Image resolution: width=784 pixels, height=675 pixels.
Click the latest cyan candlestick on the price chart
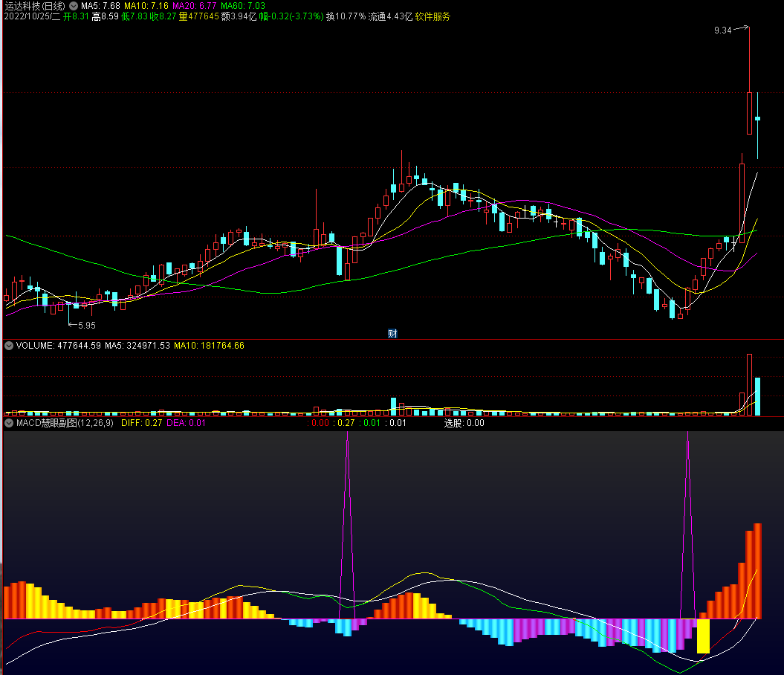pos(757,118)
